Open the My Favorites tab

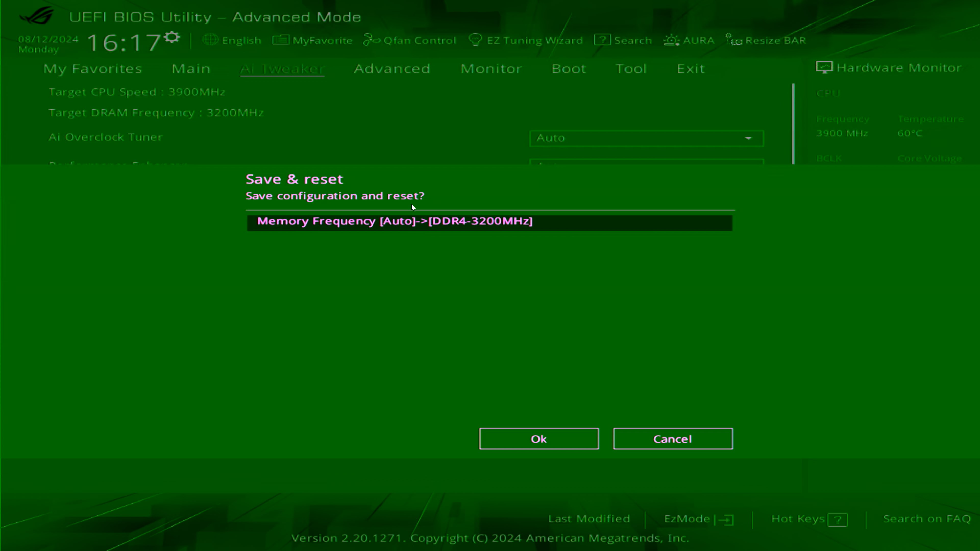pos(92,69)
